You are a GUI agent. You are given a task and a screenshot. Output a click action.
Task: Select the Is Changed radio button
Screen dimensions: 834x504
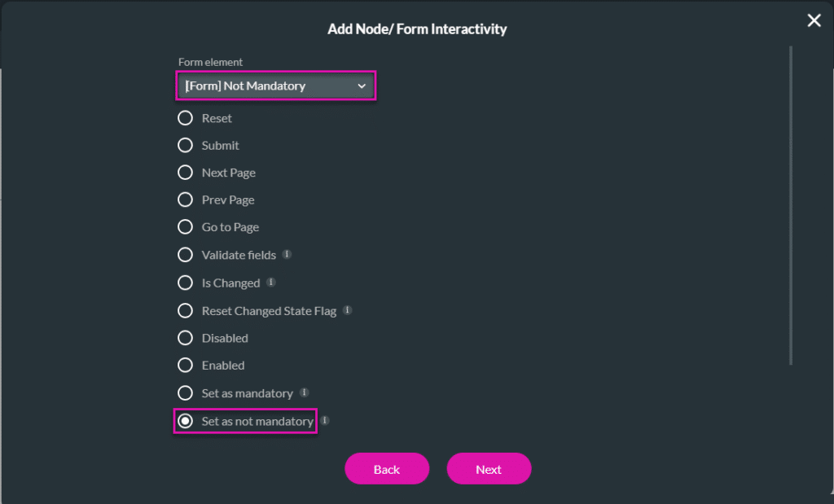(185, 283)
